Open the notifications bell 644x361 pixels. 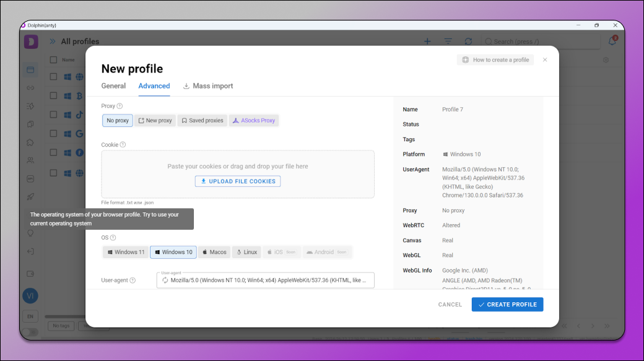tap(612, 41)
